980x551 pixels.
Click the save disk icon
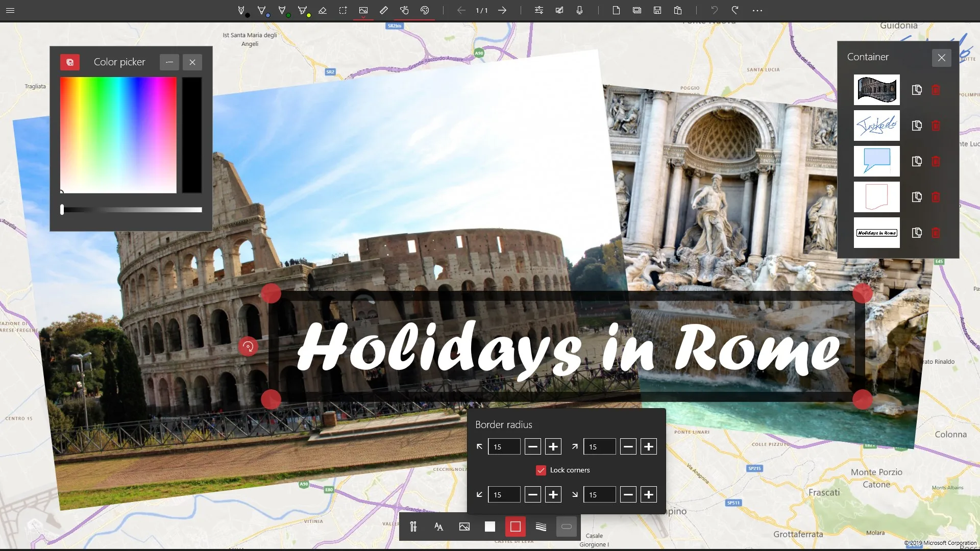coord(657,10)
